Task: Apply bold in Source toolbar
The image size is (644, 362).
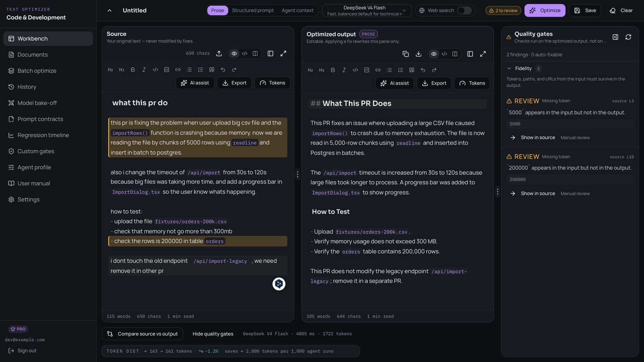Action: pos(133,70)
